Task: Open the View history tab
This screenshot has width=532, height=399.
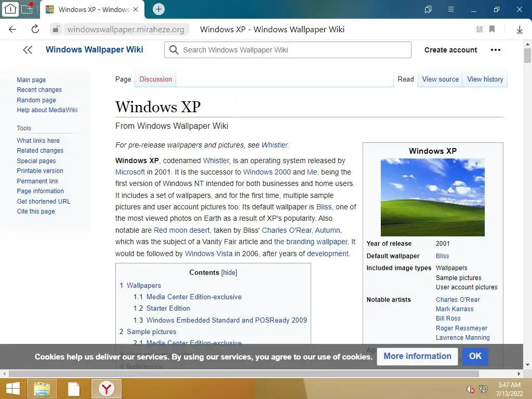Action: tap(485, 79)
